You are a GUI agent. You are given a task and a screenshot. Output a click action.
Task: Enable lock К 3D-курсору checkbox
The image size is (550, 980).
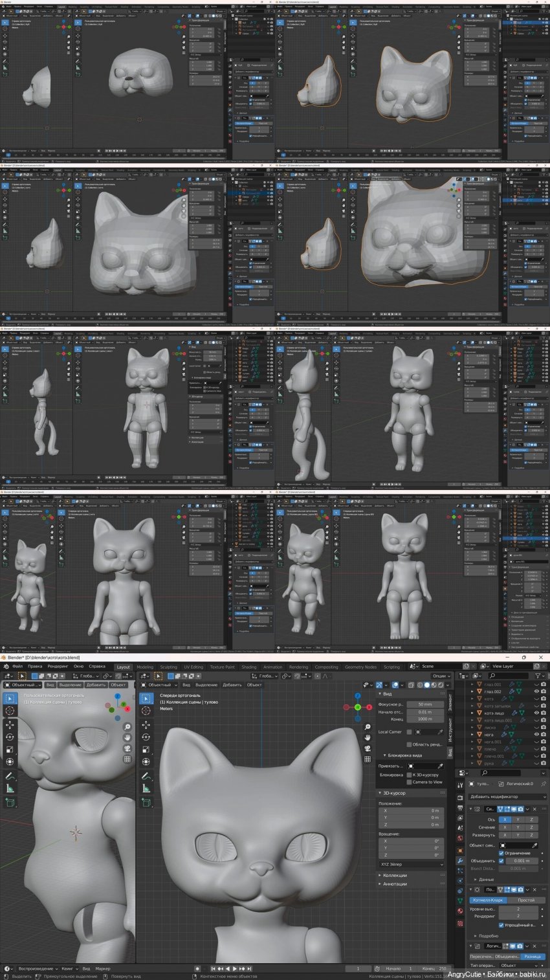click(409, 775)
